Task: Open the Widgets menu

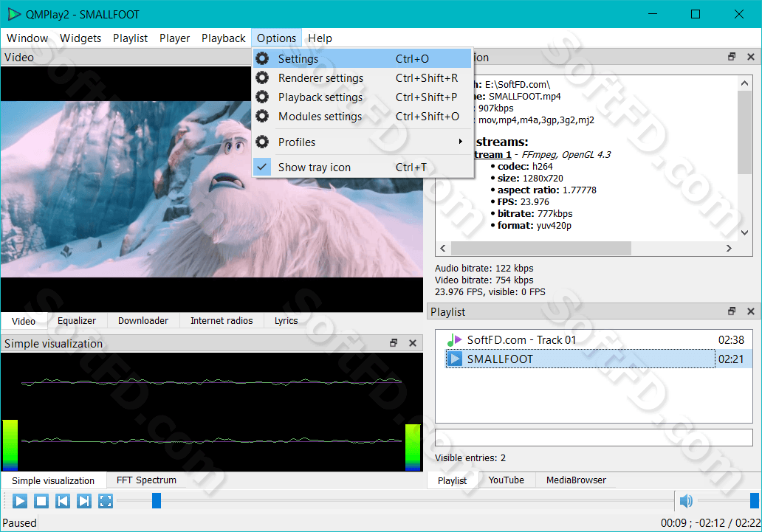Action: [80, 38]
